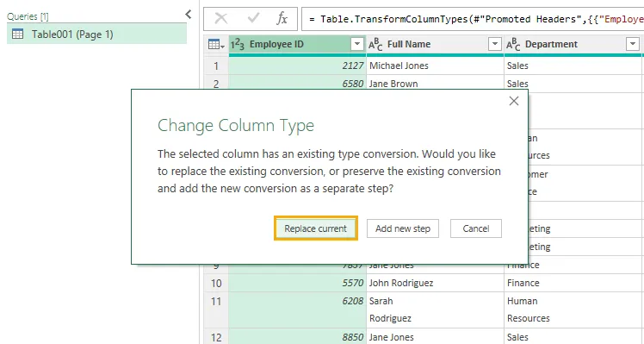Click the formula bar cancel X icon
This screenshot has width=644, height=344.
point(221,18)
